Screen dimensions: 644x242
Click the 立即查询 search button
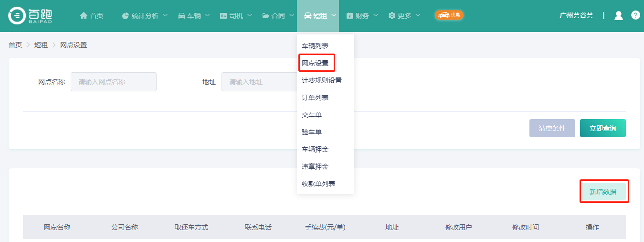tap(602, 128)
